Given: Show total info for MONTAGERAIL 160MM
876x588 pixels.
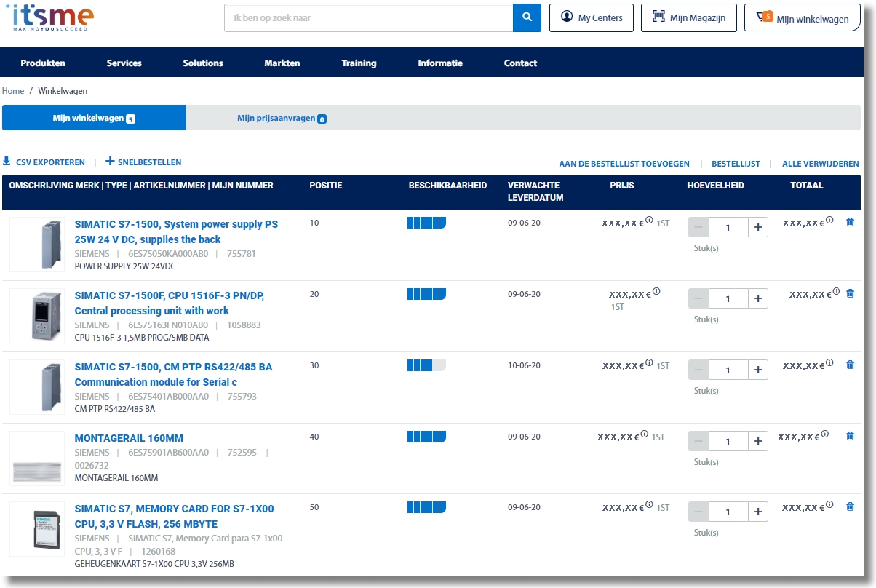Looking at the screenshot, I should (824, 434).
